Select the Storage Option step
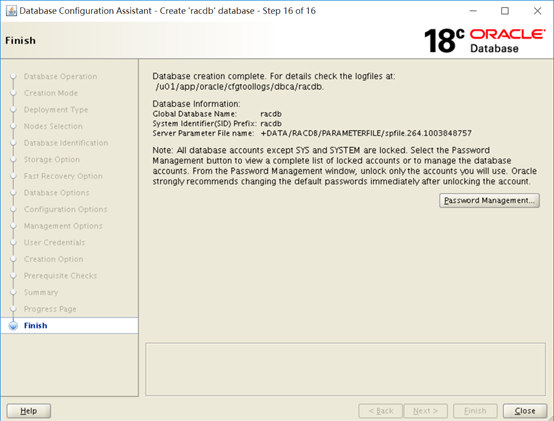 coord(52,159)
